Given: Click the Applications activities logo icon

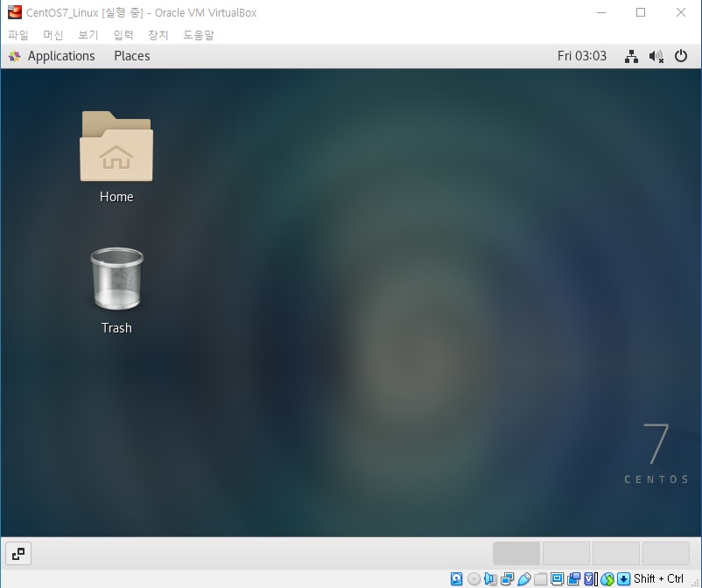Looking at the screenshot, I should [x=14, y=56].
